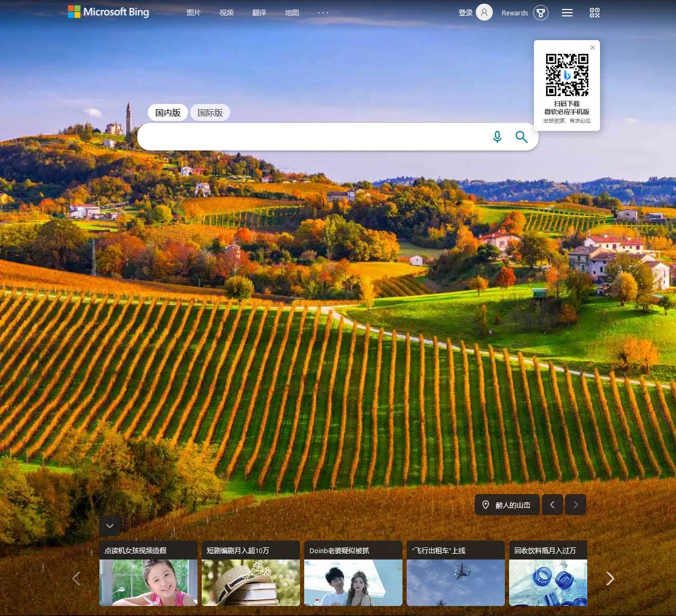Image resolution: width=676 pixels, height=616 pixels.
Task: Expand the three-dot more menu
Action: click(323, 13)
